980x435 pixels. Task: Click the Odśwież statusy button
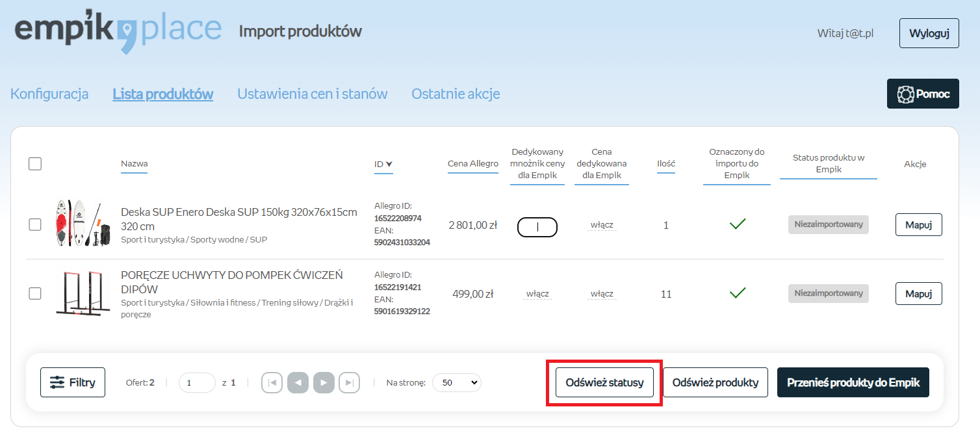click(x=604, y=382)
